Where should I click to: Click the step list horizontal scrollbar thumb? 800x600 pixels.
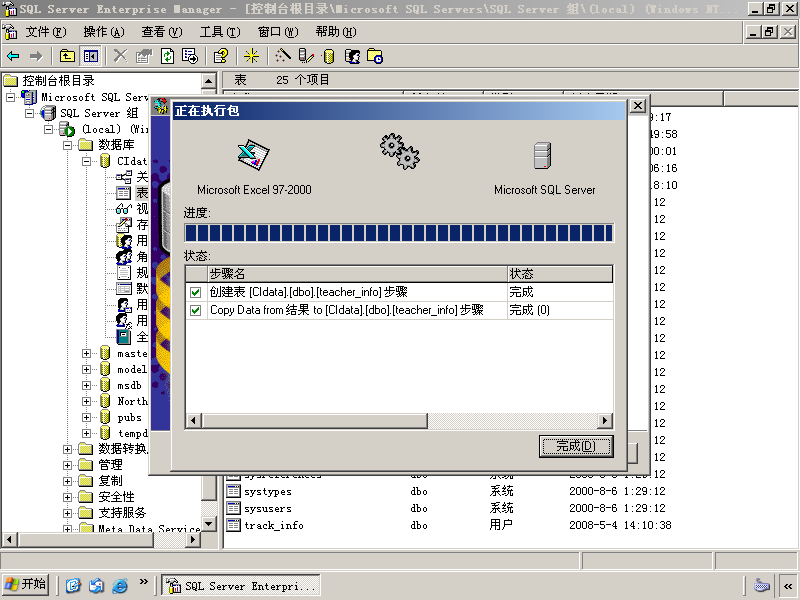pos(315,421)
